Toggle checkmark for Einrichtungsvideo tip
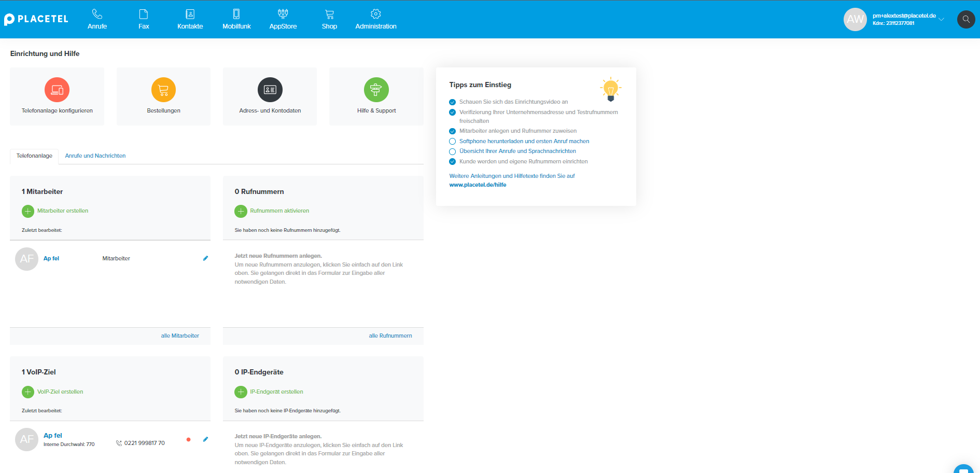 (452, 102)
